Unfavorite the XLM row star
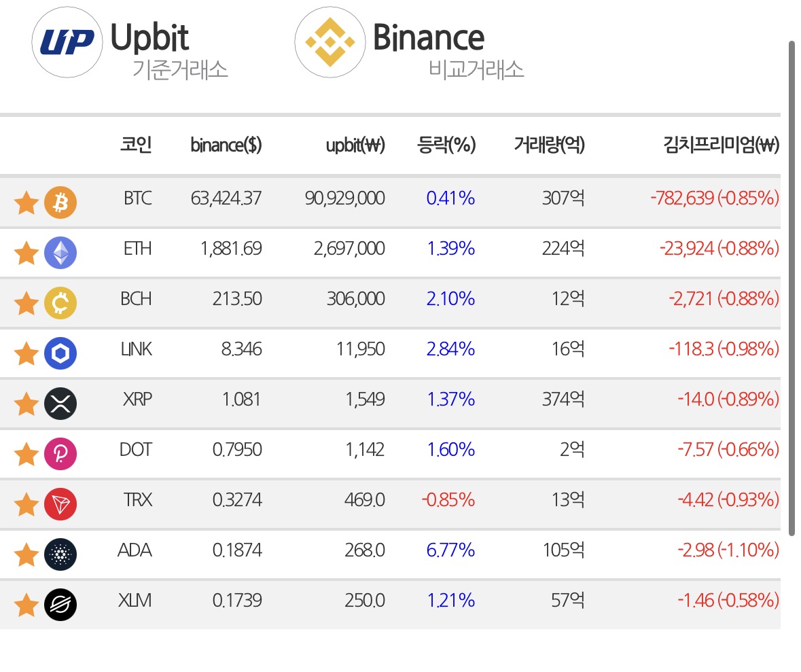Viewport: 801px width, 672px height. 26,605
